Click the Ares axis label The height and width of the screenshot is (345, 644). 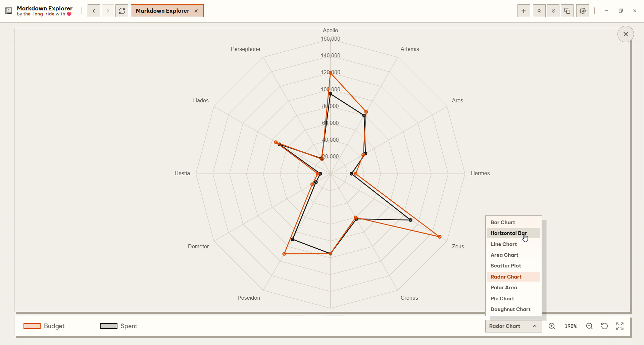457,100
